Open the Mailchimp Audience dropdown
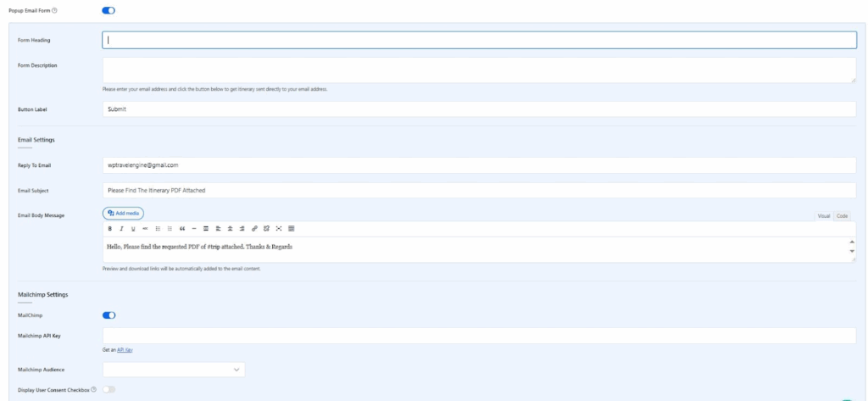Viewport: 868px width, 401px height. click(174, 370)
